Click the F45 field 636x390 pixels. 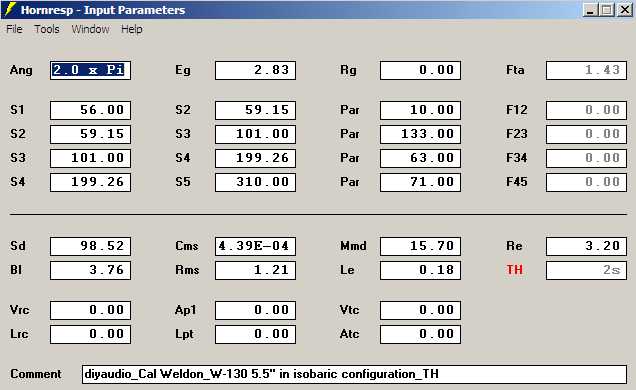point(587,182)
